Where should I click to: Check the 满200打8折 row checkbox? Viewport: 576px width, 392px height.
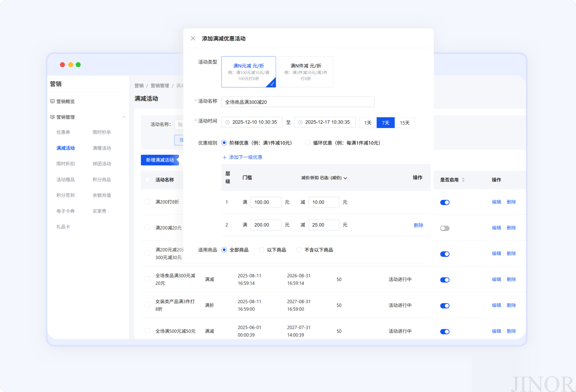[148, 202]
